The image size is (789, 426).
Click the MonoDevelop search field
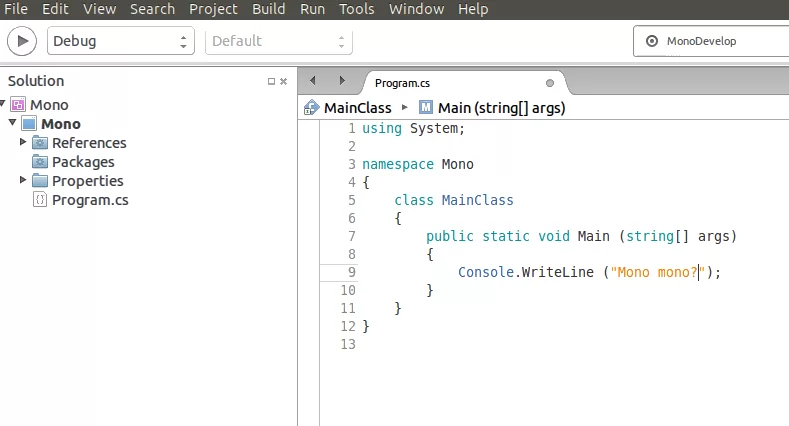(x=710, y=41)
